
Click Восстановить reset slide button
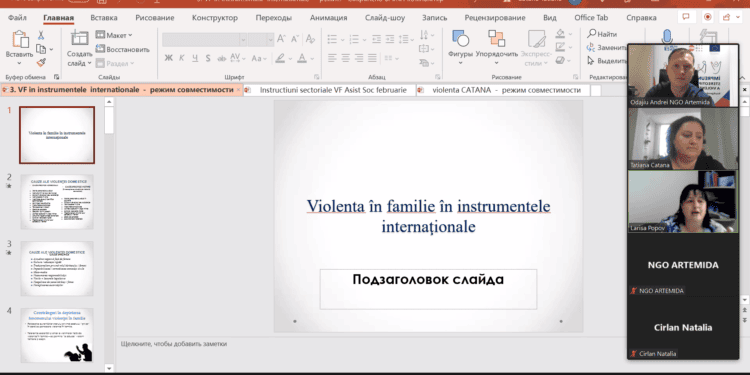coord(122,49)
